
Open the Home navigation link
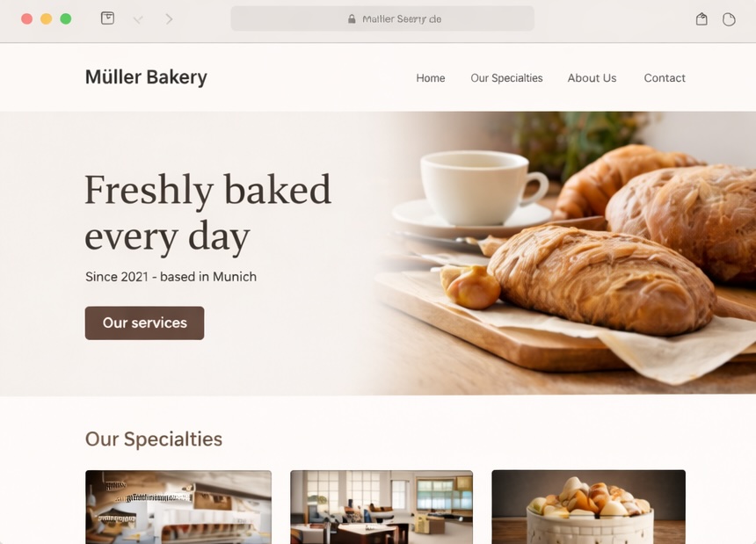[x=431, y=78]
